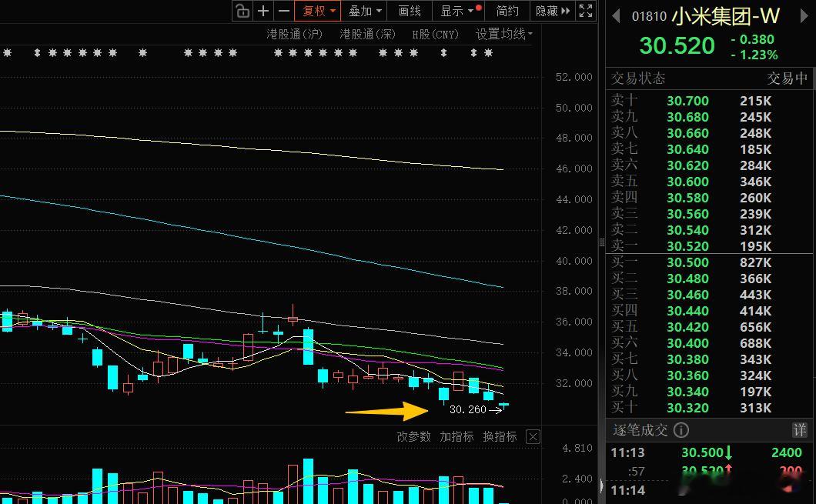Go to next stock with right arrow

[x=804, y=16]
